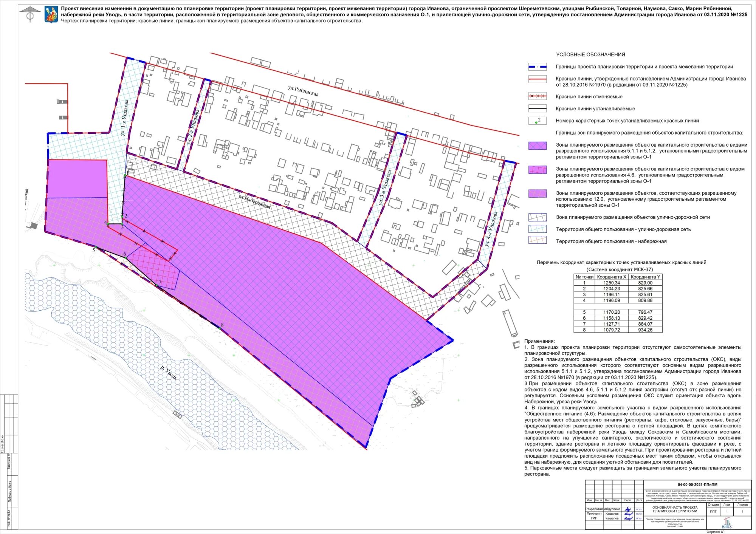Click the 'Координата X' table column header
The height and width of the screenshot is (534, 756).
tap(612, 277)
